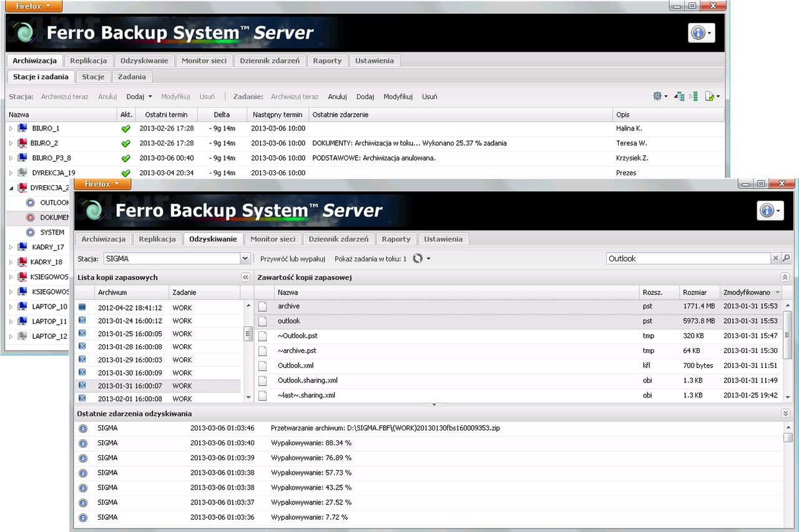This screenshot has height=532, width=799.
Task: Click the green status checkmark for BIURO_P3_8
Action: (x=125, y=158)
